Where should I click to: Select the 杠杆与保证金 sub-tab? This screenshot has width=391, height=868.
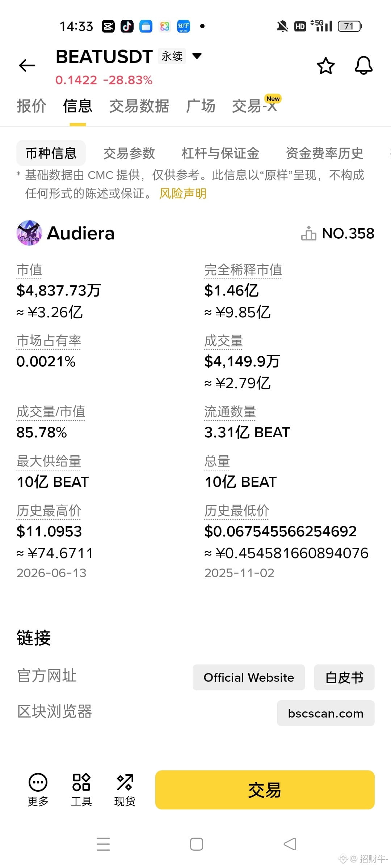pos(220,153)
